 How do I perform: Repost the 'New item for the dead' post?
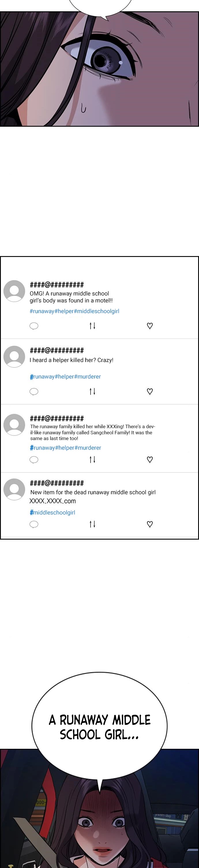click(x=93, y=524)
